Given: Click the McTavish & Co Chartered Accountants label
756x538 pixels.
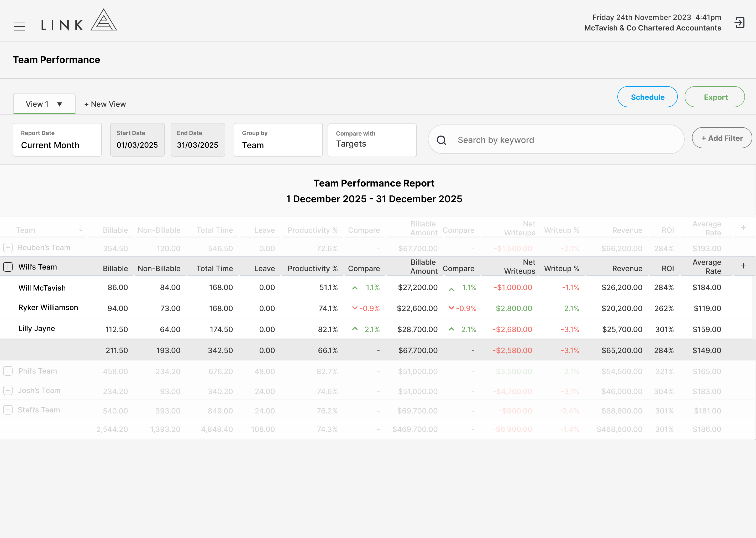Looking at the screenshot, I should [x=652, y=28].
